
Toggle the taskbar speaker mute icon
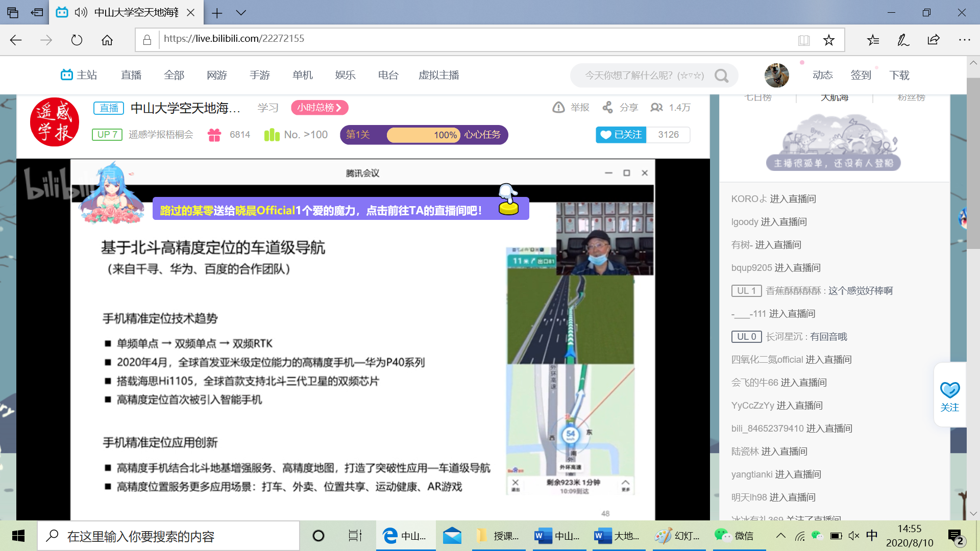[853, 536]
